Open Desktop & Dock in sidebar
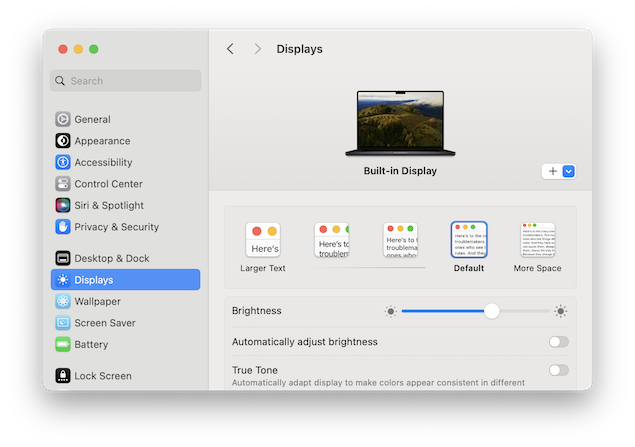 coord(111,258)
